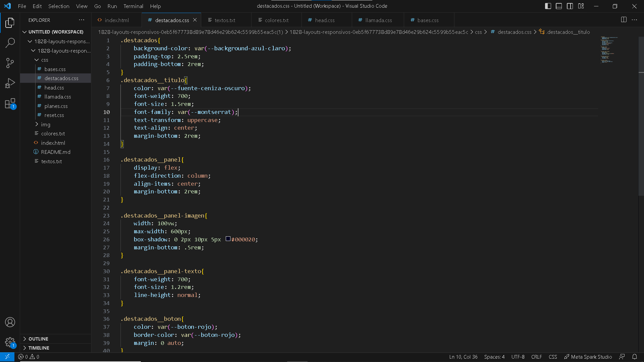This screenshot has width=644, height=362.
Task: Click CRLF end of line selector
Action: click(536, 357)
